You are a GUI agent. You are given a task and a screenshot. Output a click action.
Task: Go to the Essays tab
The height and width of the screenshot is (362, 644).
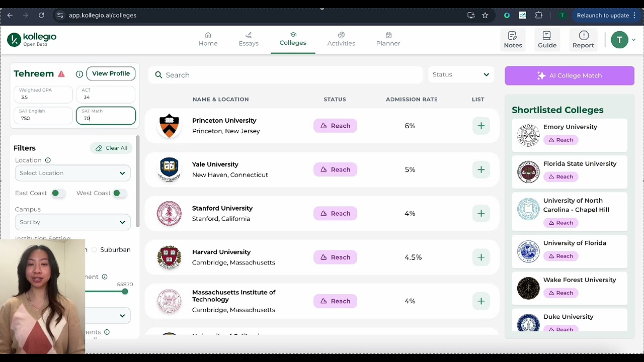point(249,39)
